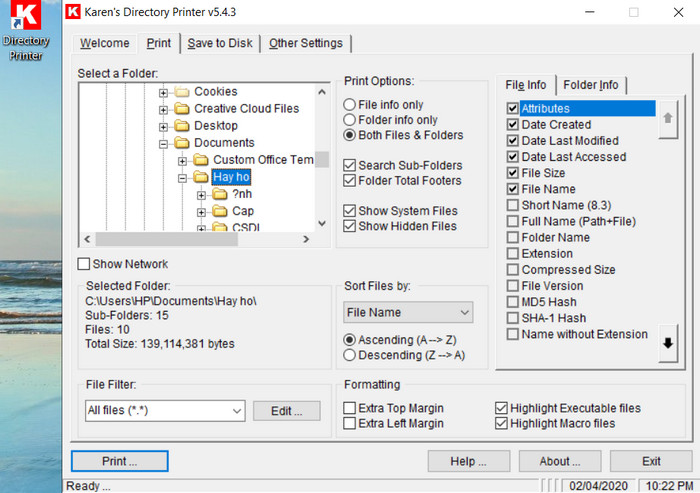Image resolution: width=700 pixels, height=493 pixels.
Task: Click the Creative Cloud Files folder icon
Action: coord(182,109)
